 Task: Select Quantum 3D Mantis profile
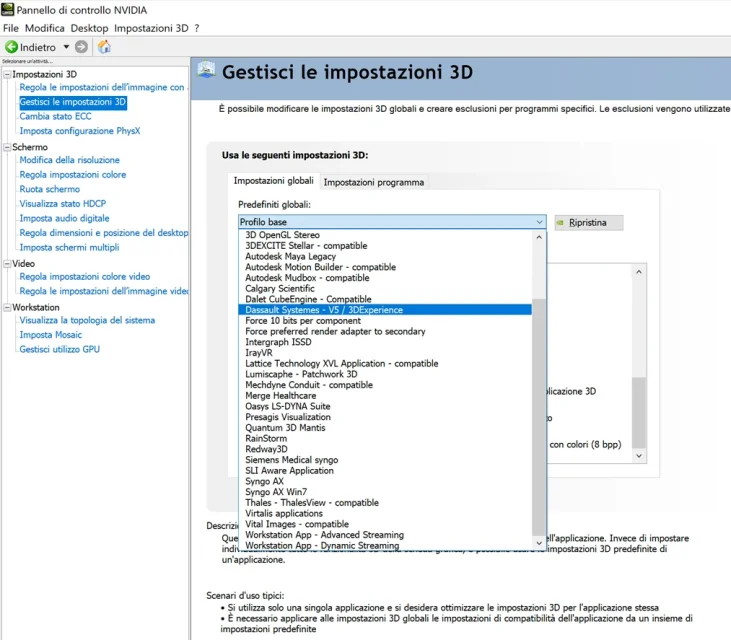385,428
